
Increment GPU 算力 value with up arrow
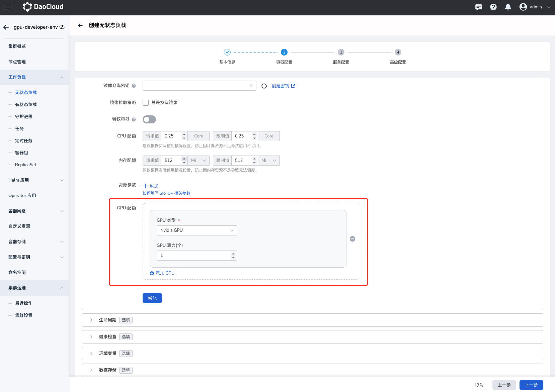point(233,254)
